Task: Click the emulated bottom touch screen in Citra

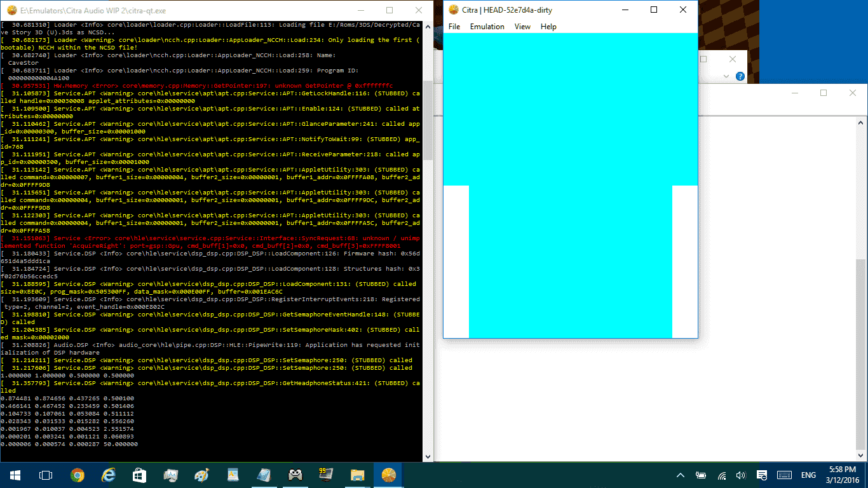Action: [571, 262]
